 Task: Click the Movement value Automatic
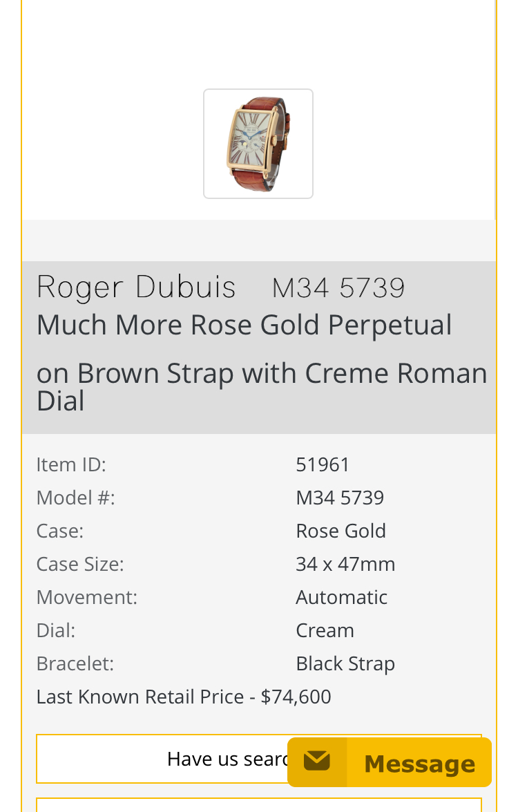pyautogui.click(x=341, y=597)
